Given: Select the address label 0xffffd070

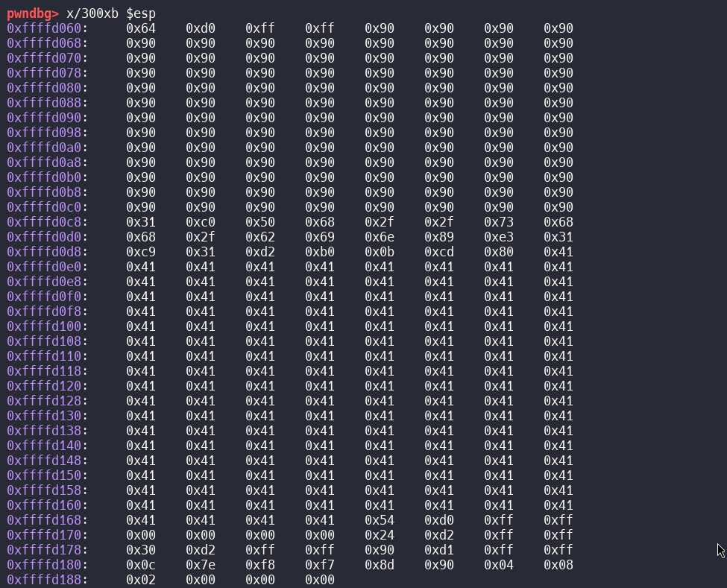Looking at the screenshot, I should (44, 58).
